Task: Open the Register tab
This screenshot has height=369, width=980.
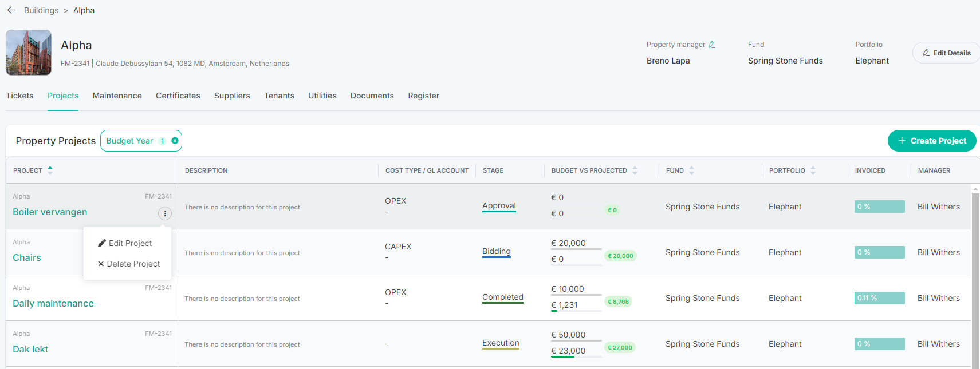Action: tap(424, 96)
